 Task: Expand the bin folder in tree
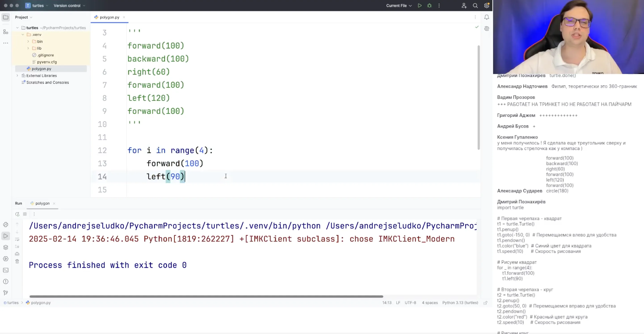click(28, 42)
